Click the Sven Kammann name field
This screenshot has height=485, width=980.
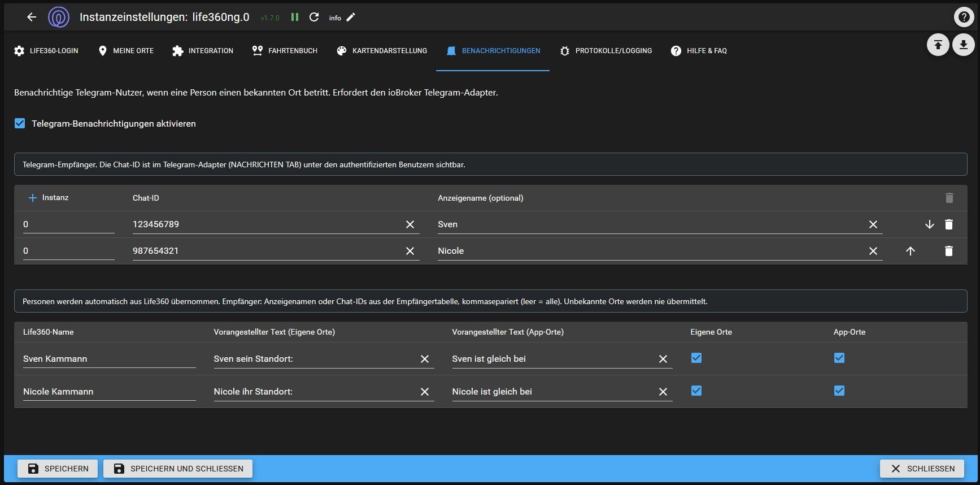110,359
